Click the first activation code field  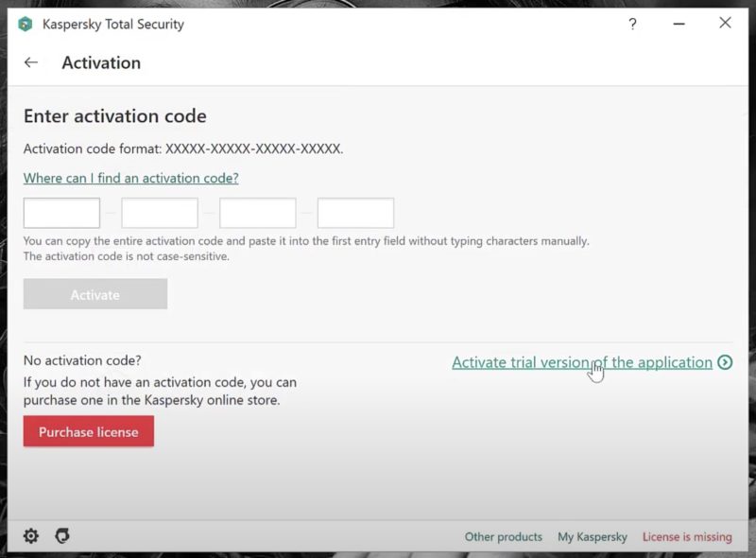(61, 214)
